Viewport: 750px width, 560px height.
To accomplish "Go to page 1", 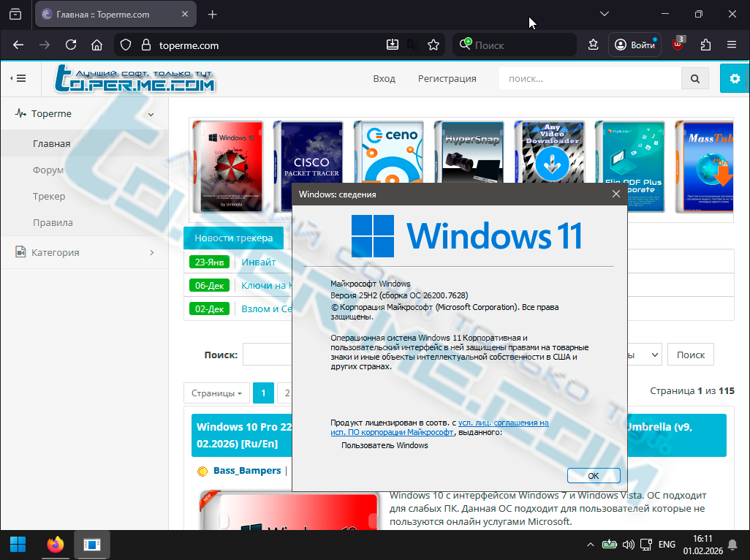I will pos(263,393).
